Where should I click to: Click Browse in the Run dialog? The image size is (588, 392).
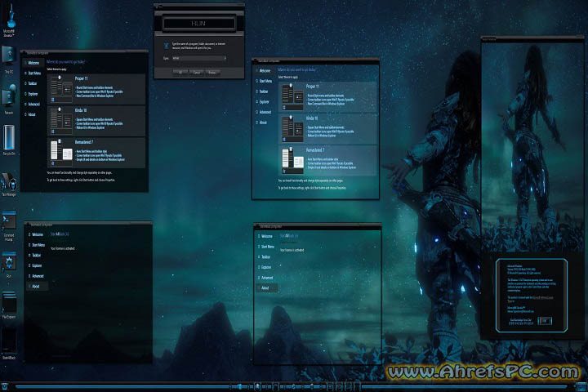pyautogui.click(x=212, y=73)
